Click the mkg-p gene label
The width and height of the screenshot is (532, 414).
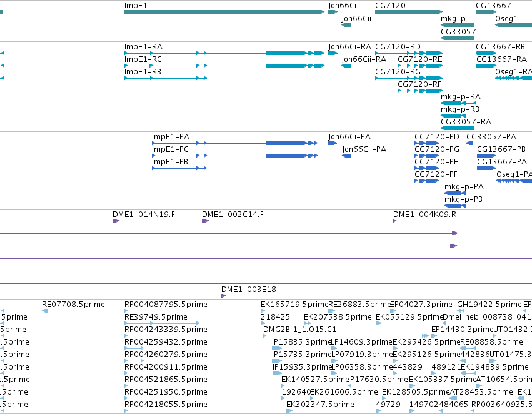point(453,19)
